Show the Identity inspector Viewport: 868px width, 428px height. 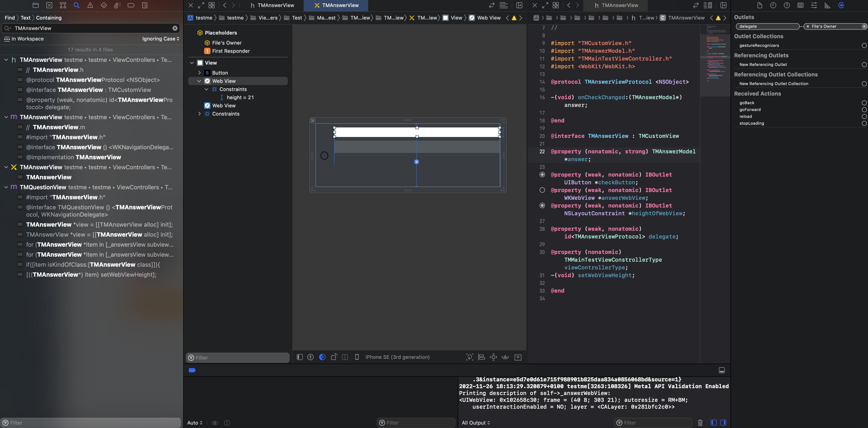[800, 5]
